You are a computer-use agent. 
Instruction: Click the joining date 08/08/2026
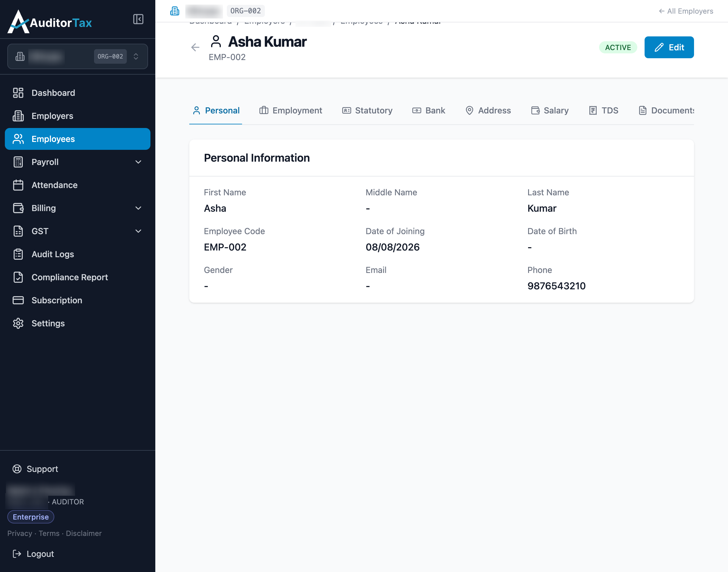pos(393,247)
